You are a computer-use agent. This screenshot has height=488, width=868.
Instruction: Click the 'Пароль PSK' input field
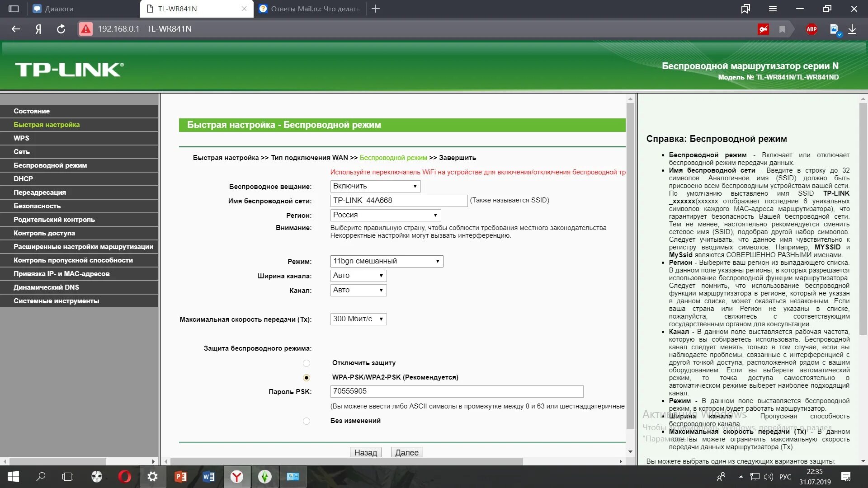(x=457, y=391)
